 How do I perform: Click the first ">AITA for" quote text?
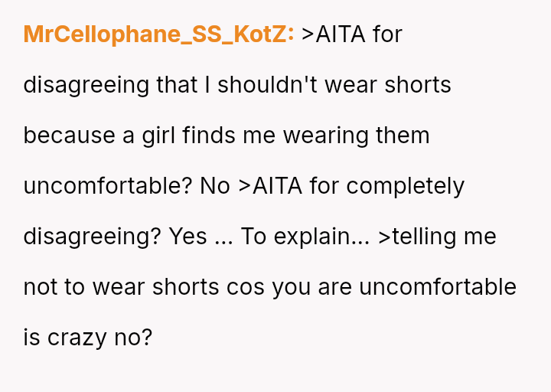click(x=352, y=34)
